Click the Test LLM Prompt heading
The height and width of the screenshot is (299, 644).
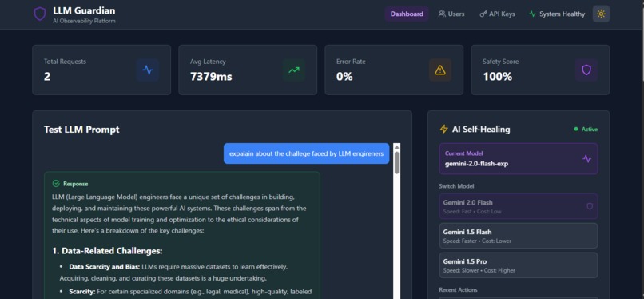[81, 130]
